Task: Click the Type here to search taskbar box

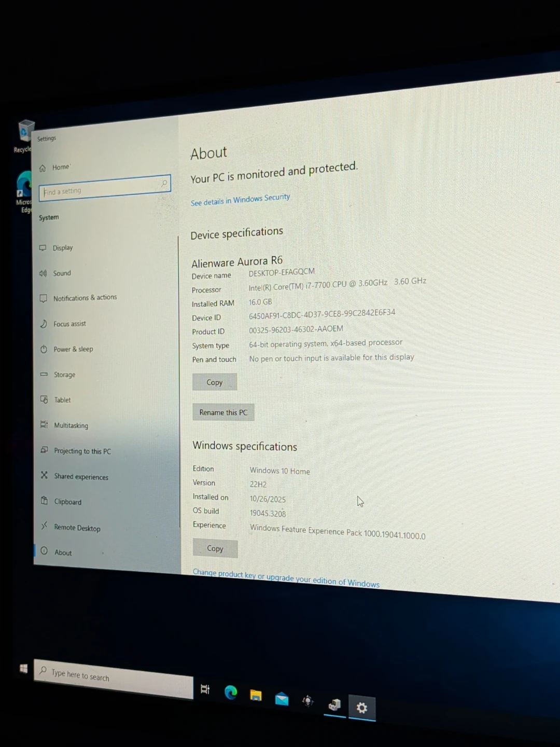Action: pos(114,679)
